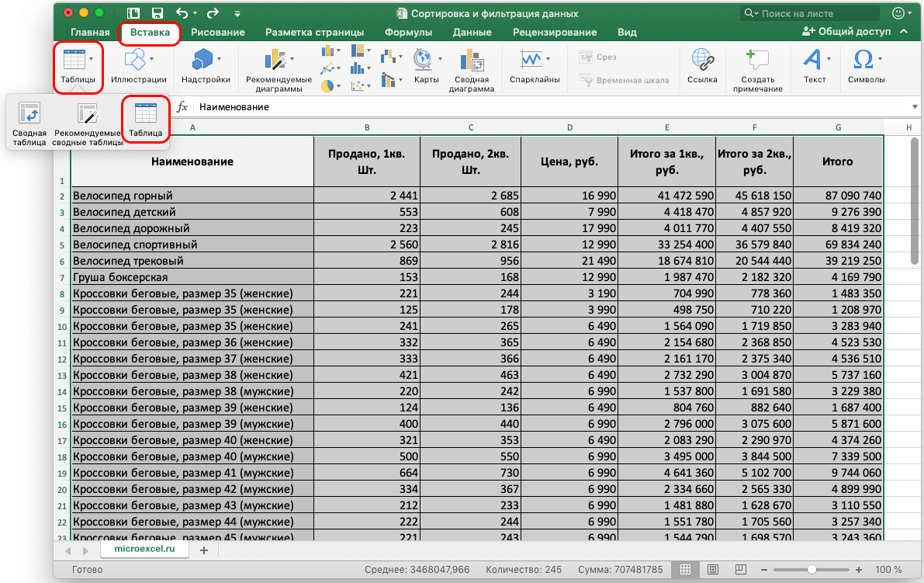
Task: Switch to Normal view in status bar
Action: [x=685, y=570]
